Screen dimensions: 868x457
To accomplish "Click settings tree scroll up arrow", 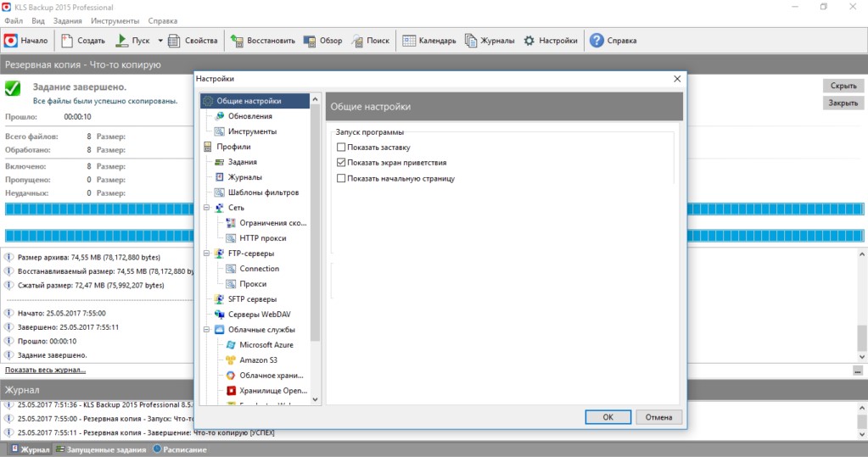I will [x=315, y=99].
